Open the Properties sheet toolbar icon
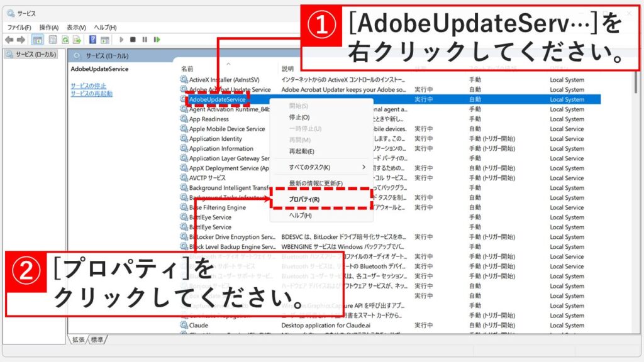The height and width of the screenshot is (362, 644). 53,40
